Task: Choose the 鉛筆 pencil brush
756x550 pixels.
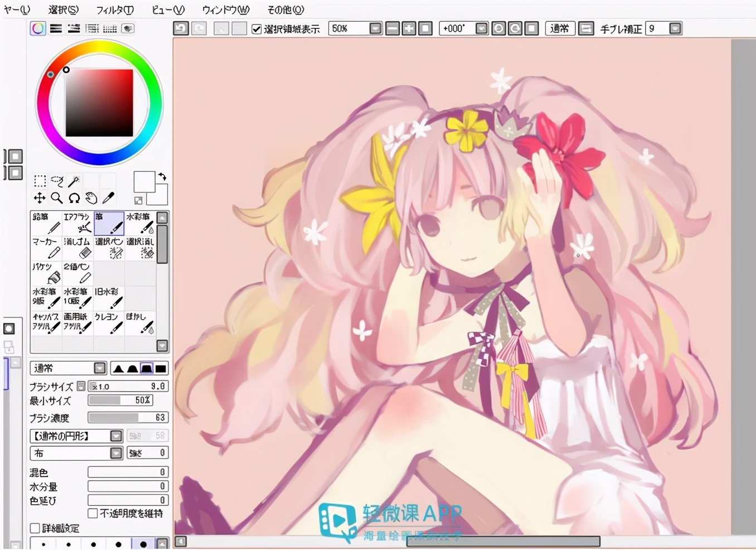Action: click(x=46, y=223)
